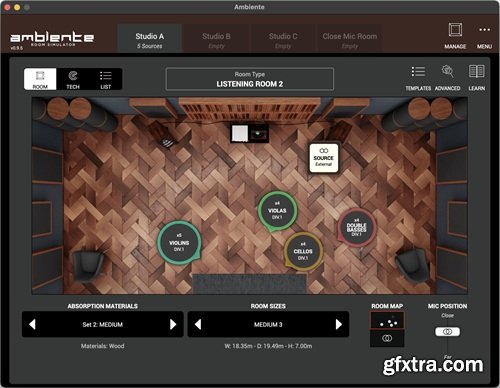Open Advanced settings icon
500x388 pixels.
click(x=447, y=78)
